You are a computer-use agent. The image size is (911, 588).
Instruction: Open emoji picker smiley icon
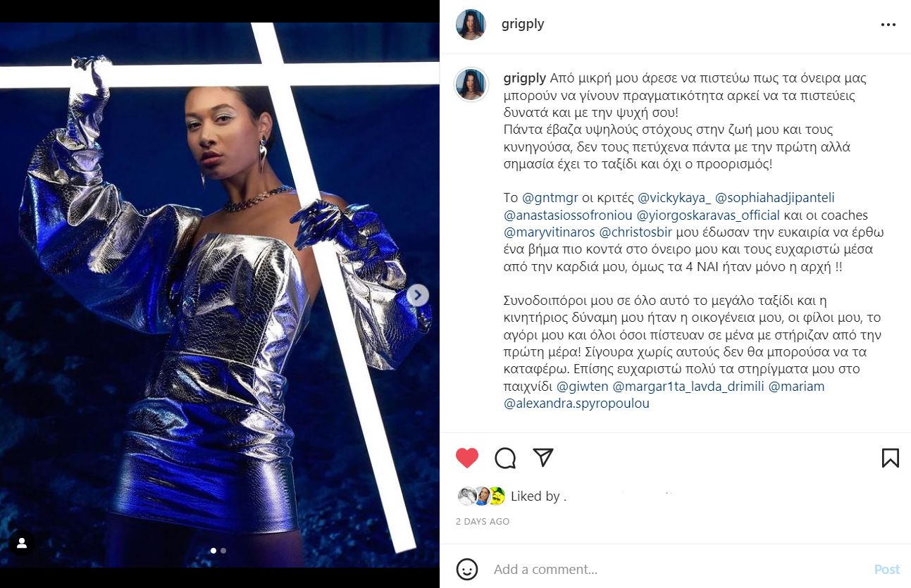[x=467, y=569]
